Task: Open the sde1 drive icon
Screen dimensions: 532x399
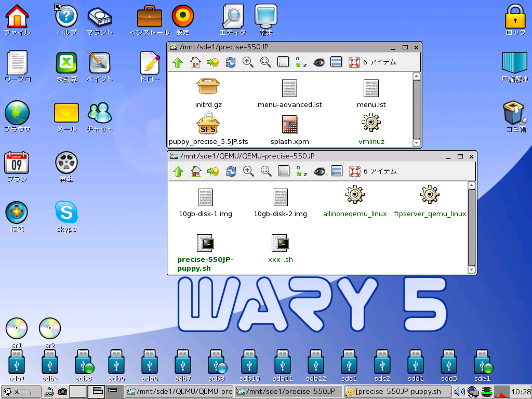Action: 482,366
